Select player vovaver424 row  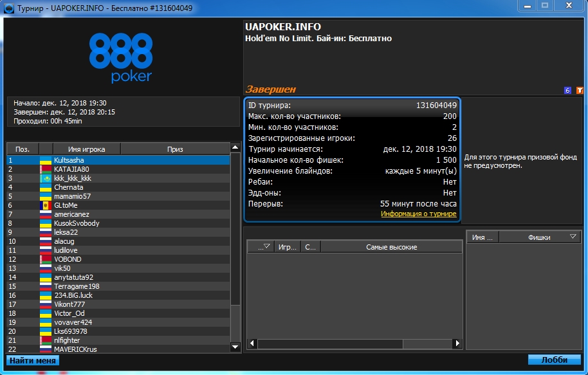pos(118,322)
